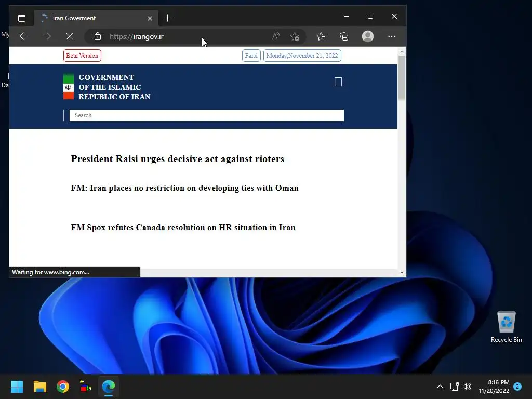Image resolution: width=532 pixels, height=399 pixels.
Task: Open the browser profile avatar
Action: (x=368, y=36)
